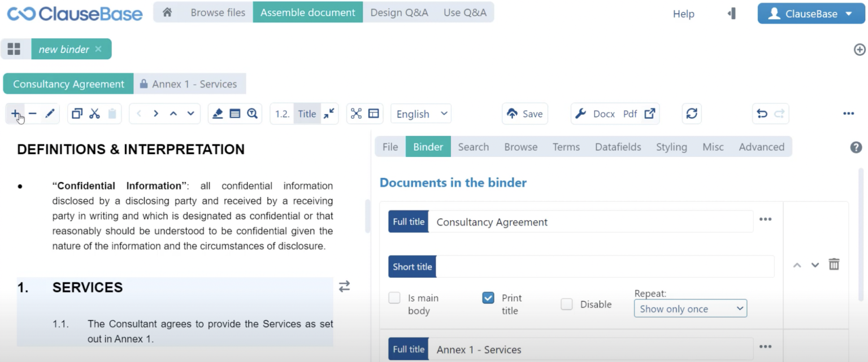Screen dimensions: 868x362
Task: Delete Consultancy Agreement with trash icon
Action: click(x=834, y=264)
